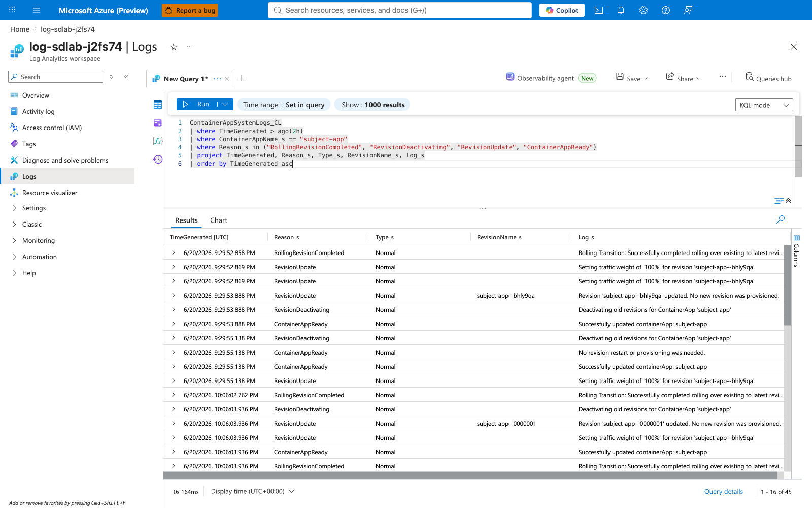
Task: Open the notifications bell
Action: pos(621,10)
